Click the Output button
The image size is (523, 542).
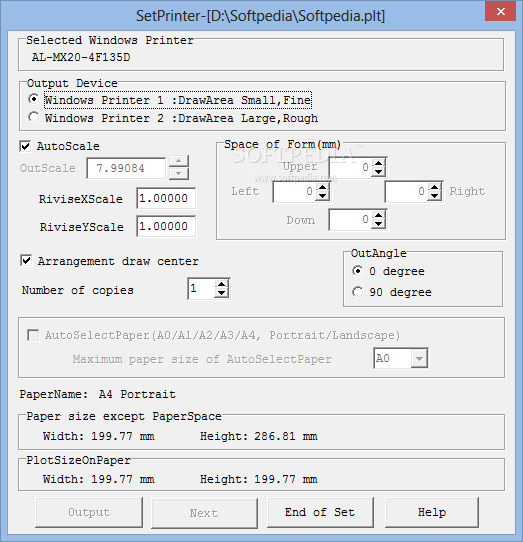(89, 512)
